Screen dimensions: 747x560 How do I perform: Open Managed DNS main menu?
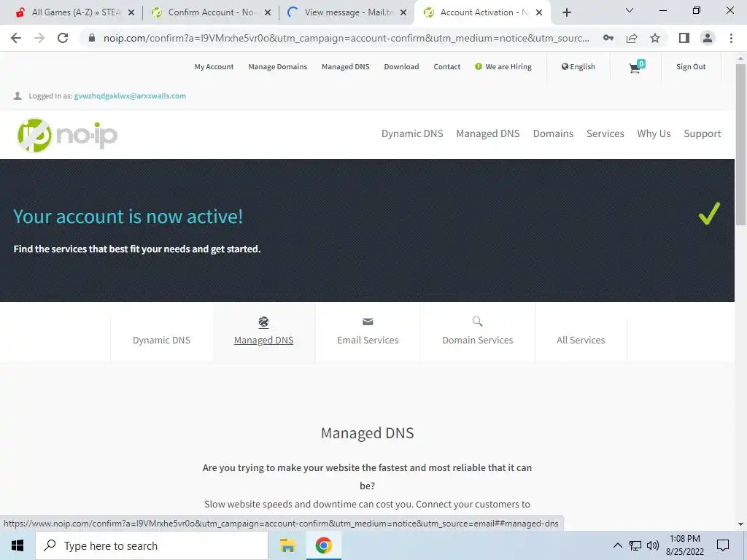click(488, 134)
